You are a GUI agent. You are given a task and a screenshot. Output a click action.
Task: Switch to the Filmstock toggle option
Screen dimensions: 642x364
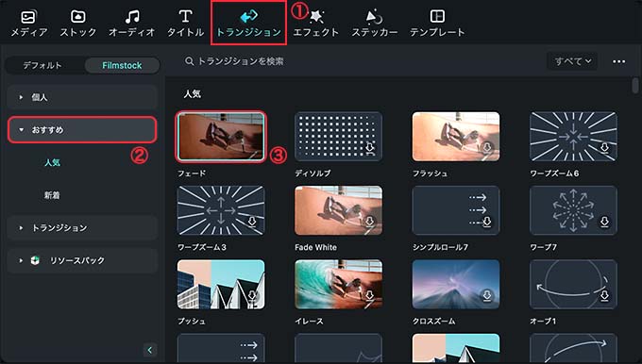[122, 65]
